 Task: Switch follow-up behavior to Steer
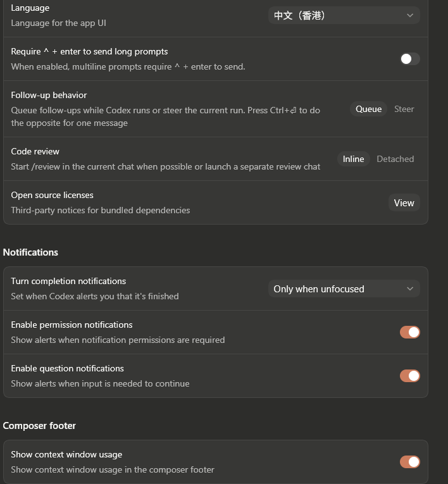coord(404,109)
